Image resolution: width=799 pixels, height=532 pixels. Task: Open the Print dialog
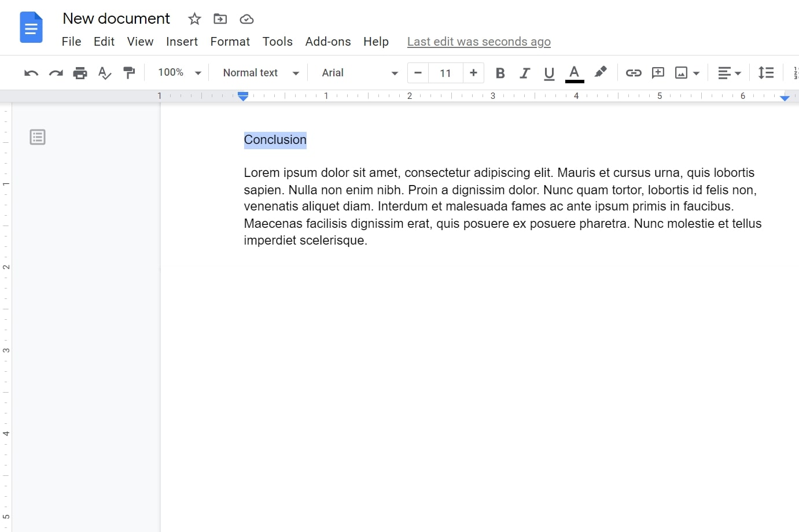[80, 73]
